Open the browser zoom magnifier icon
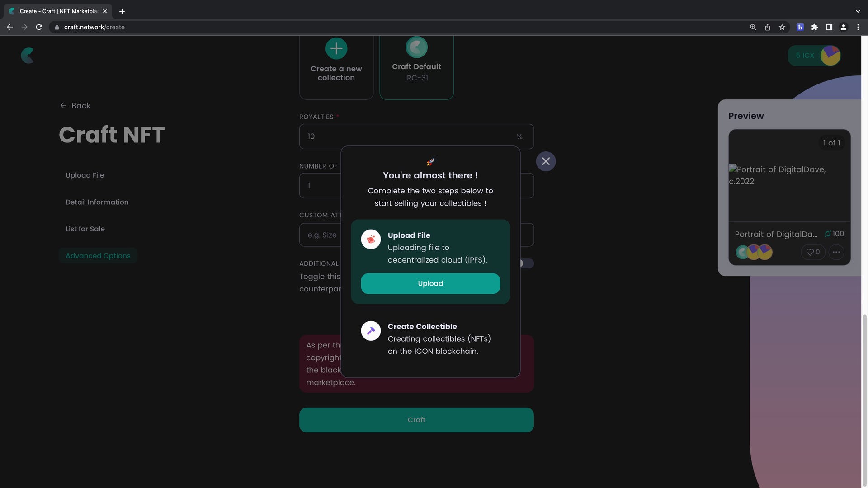 [753, 27]
